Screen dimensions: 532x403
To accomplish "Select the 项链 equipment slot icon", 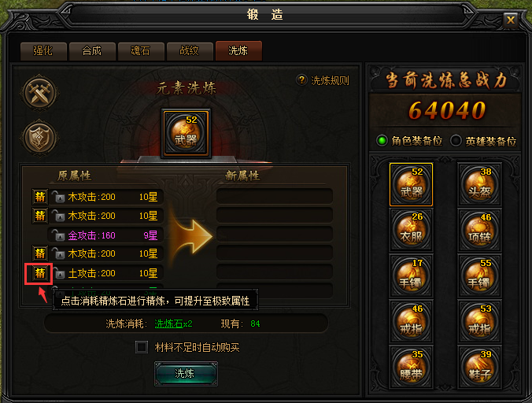I will point(479,230).
